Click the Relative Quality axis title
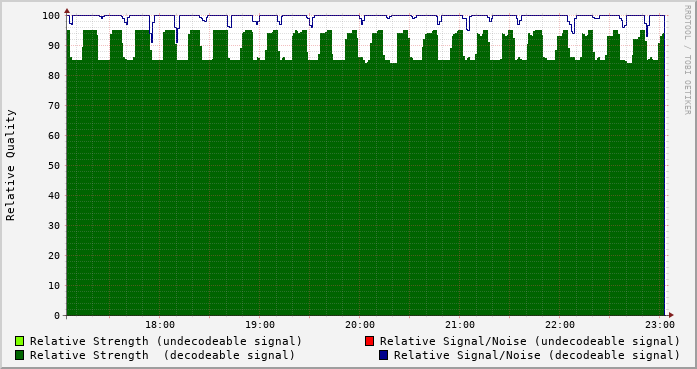Image resolution: width=697 pixels, height=369 pixels. coord(11,165)
